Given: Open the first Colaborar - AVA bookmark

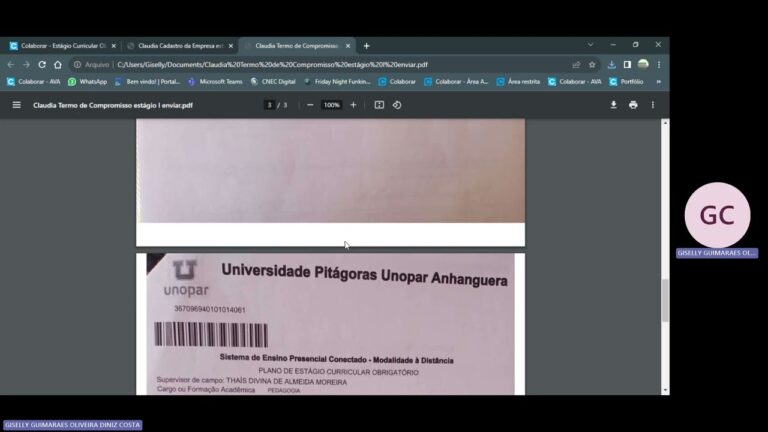Looking at the screenshot, I should click(x=33, y=82).
